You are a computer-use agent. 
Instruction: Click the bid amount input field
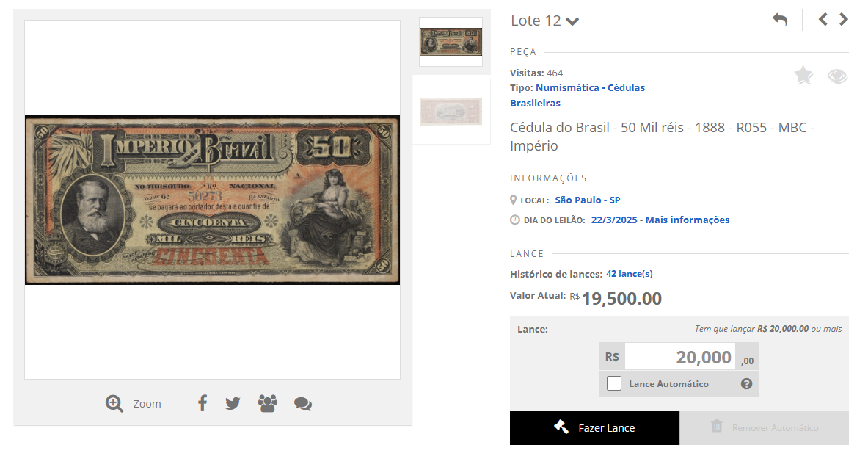[680, 357]
